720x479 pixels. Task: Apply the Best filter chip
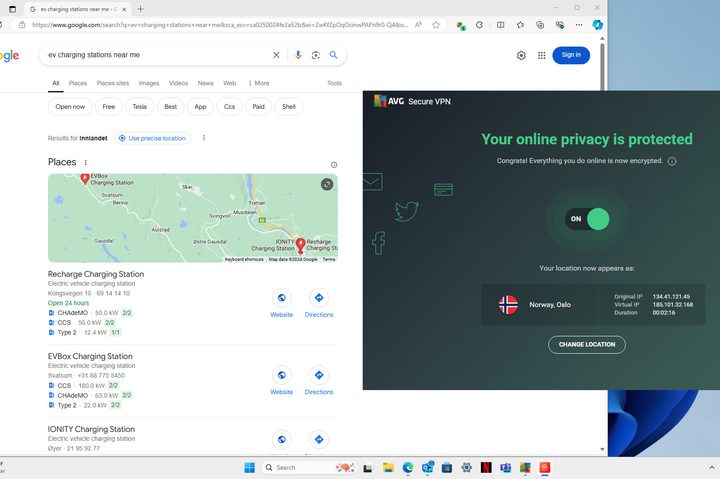click(x=170, y=107)
